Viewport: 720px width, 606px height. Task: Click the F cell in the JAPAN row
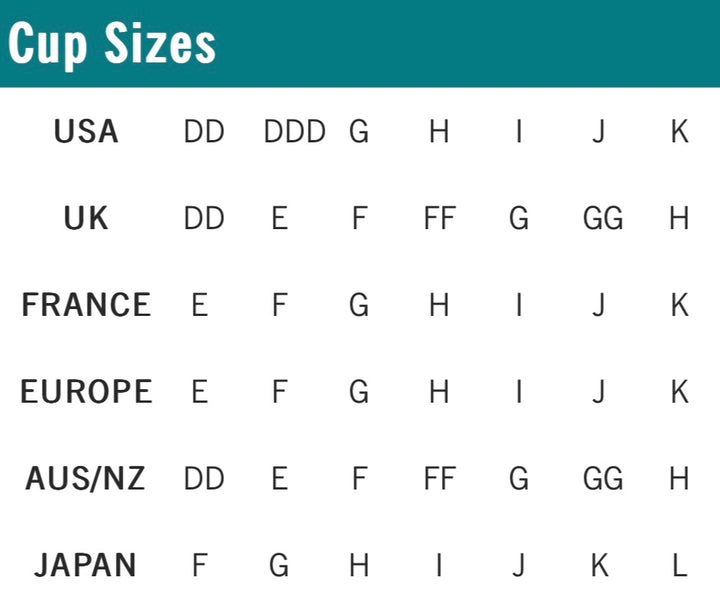[x=200, y=566]
